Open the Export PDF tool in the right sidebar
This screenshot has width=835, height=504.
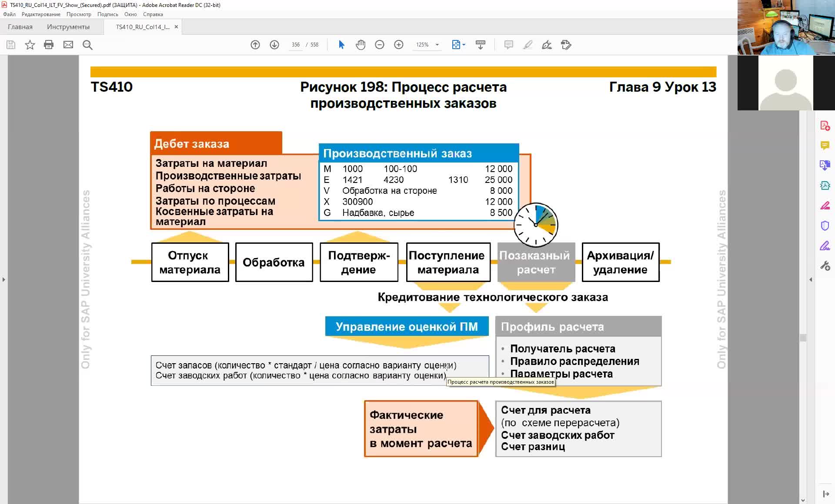coord(825,186)
